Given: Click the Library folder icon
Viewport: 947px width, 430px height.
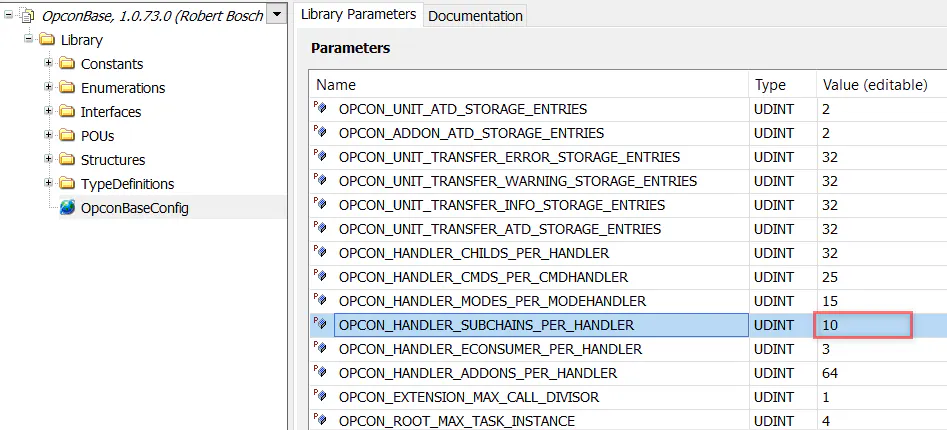Looking at the screenshot, I should coord(47,40).
